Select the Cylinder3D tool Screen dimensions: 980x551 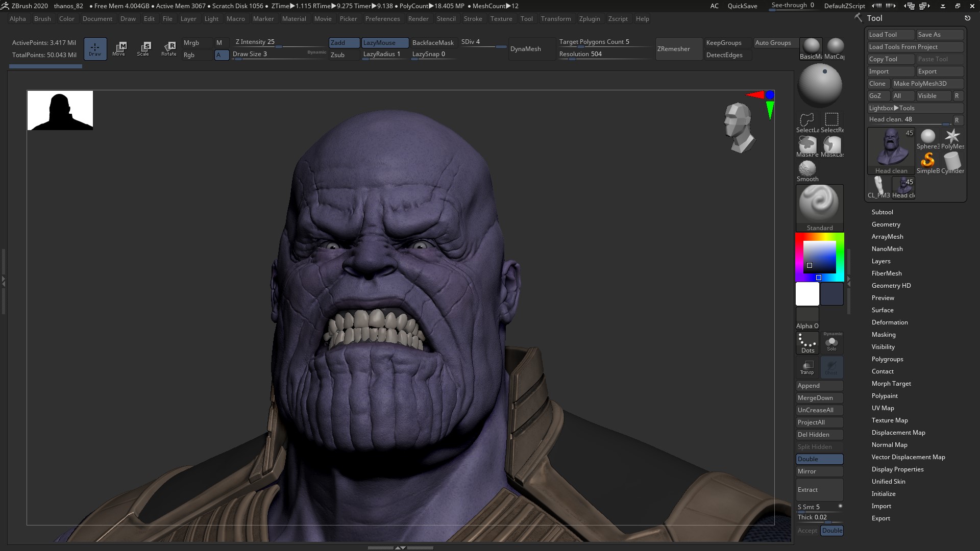[952, 163]
